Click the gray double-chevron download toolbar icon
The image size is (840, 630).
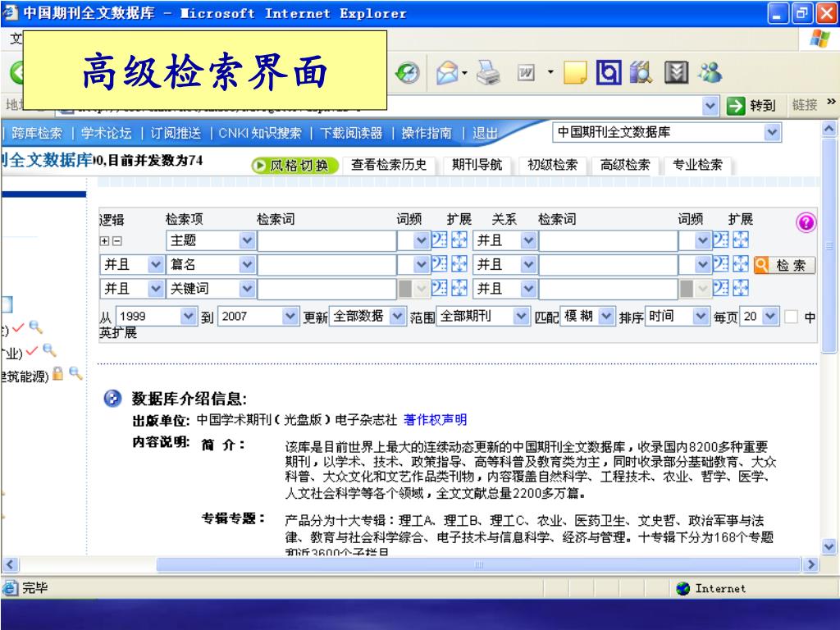(676, 72)
